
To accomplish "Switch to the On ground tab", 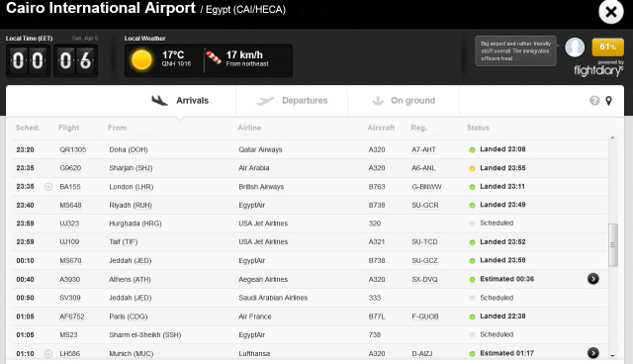I will (x=404, y=101).
